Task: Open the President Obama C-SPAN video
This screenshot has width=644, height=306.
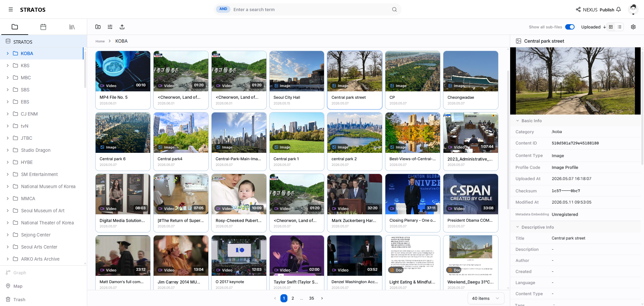Action: (471, 194)
